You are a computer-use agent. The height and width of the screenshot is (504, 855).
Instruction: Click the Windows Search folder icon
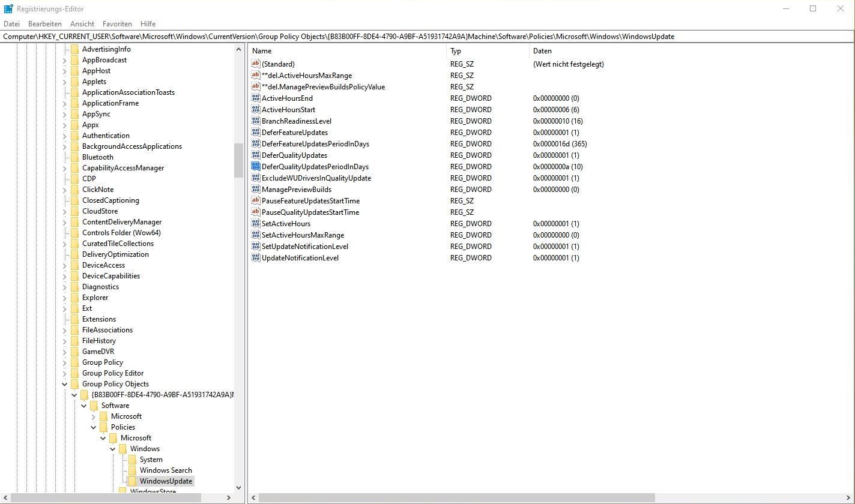tap(132, 470)
